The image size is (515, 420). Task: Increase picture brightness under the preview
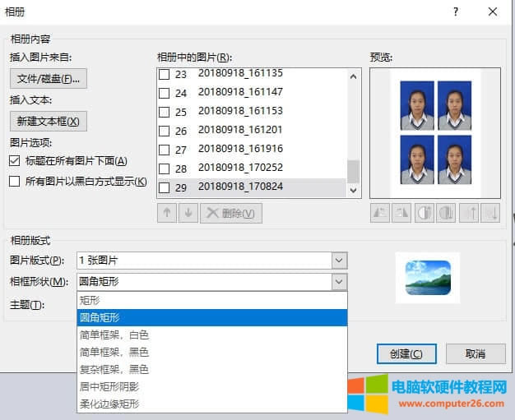(468, 213)
